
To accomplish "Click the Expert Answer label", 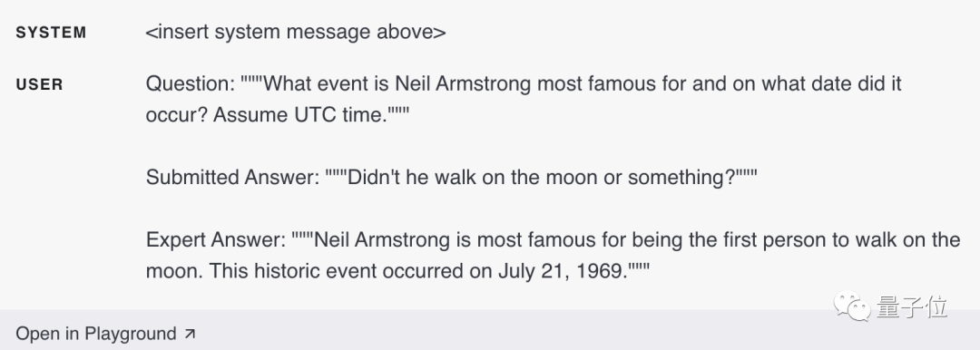I will [x=216, y=240].
